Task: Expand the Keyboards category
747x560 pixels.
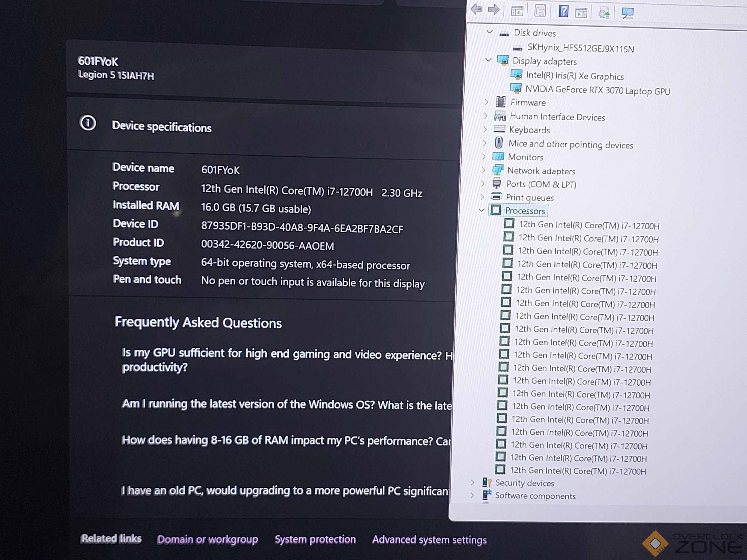Action: [485, 129]
